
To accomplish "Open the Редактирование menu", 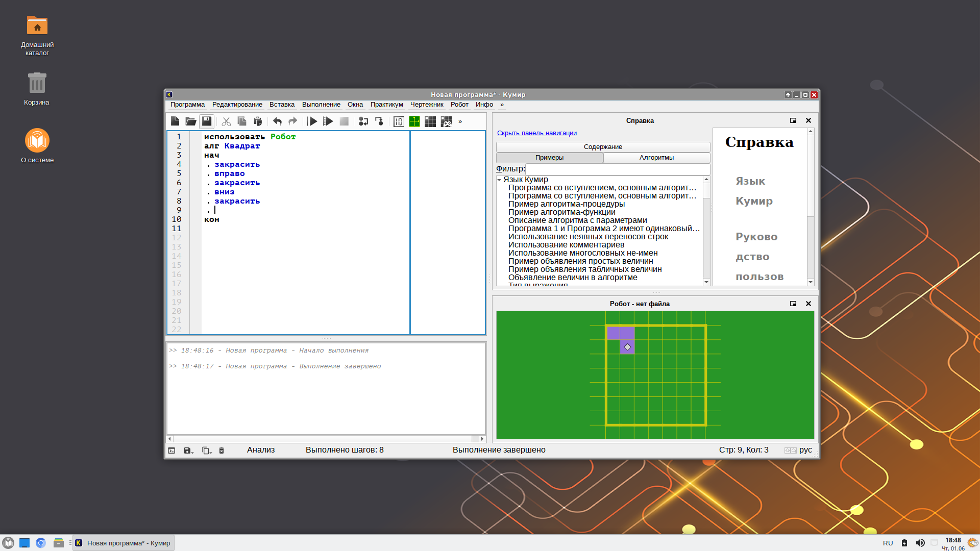I will coord(237,105).
